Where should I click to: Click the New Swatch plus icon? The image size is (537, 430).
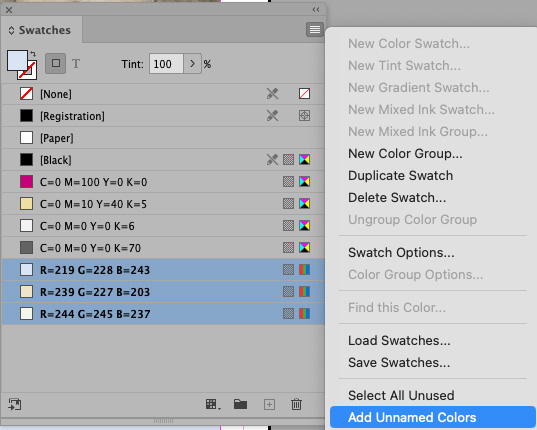pyautogui.click(x=270, y=405)
